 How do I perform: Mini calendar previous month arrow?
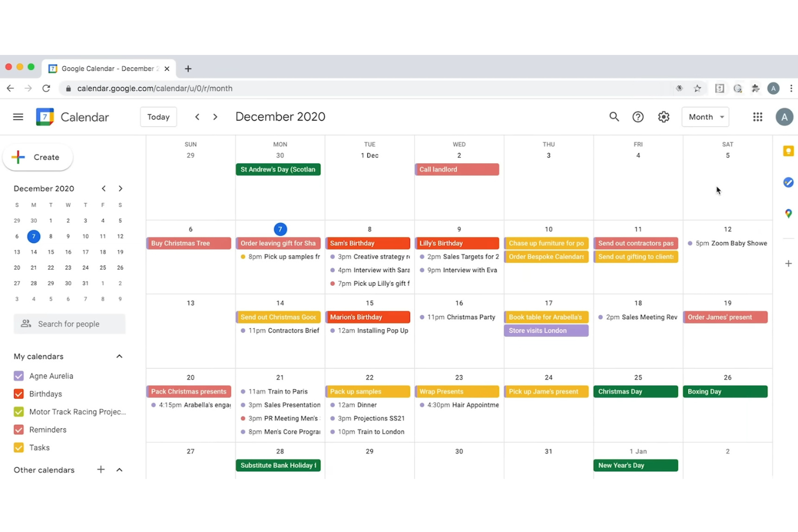(104, 189)
